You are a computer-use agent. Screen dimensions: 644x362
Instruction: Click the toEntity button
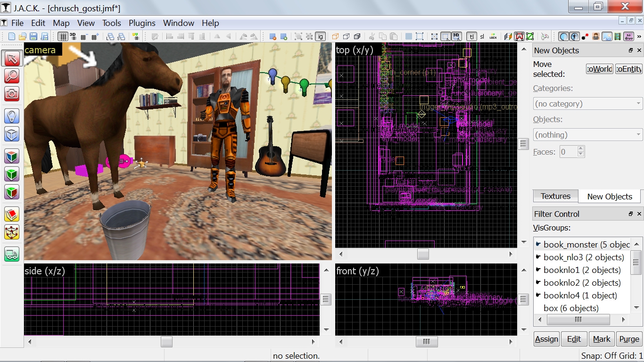629,69
